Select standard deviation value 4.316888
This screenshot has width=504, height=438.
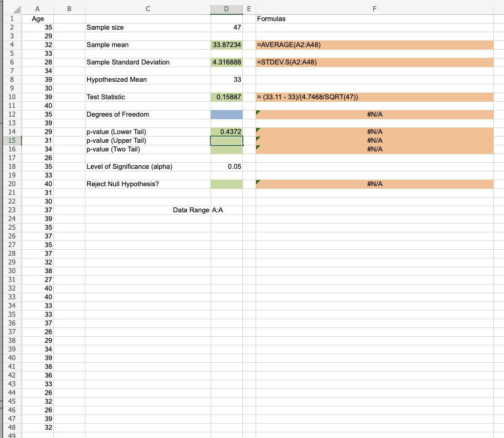tap(226, 62)
